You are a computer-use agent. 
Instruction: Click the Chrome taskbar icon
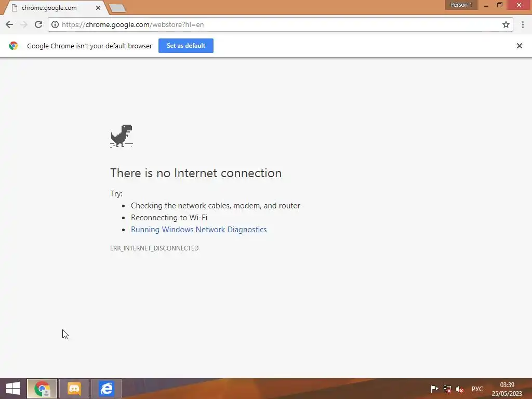pyautogui.click(x=42, y=389)
